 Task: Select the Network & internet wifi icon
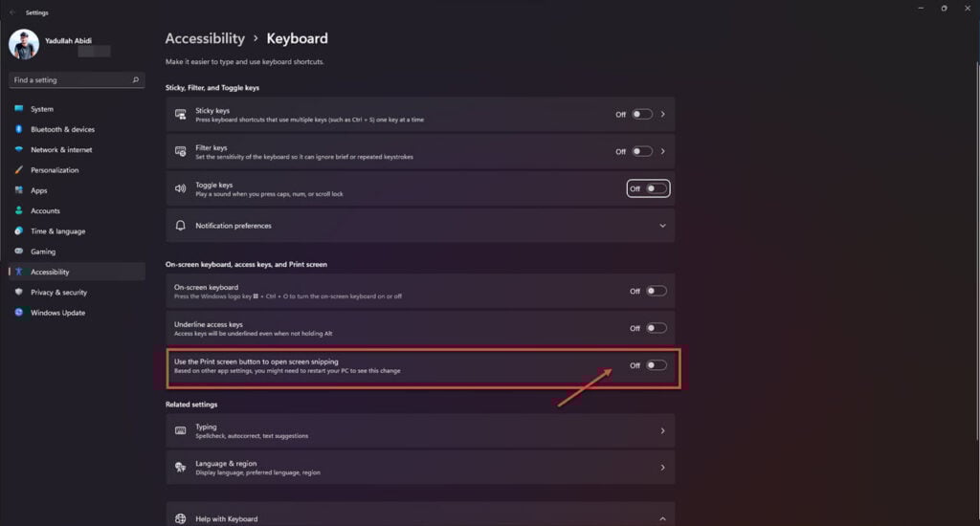coord(19,149)
